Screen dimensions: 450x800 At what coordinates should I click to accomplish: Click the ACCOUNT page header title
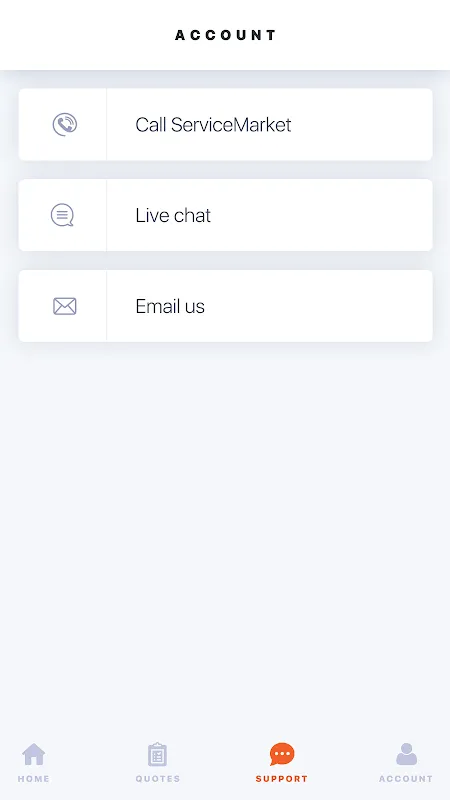point(225,35)
